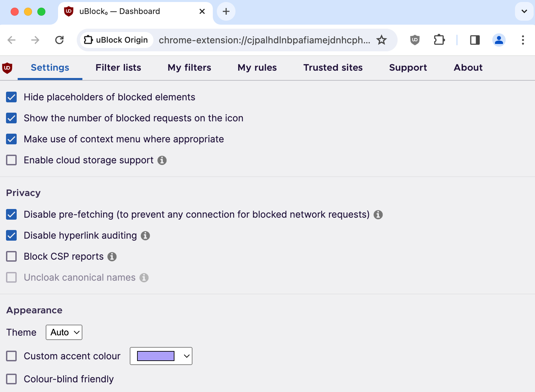Open the Theme dropdown set to Auto
The height and width of the screenshot is (392, 535).
point(64,332)
